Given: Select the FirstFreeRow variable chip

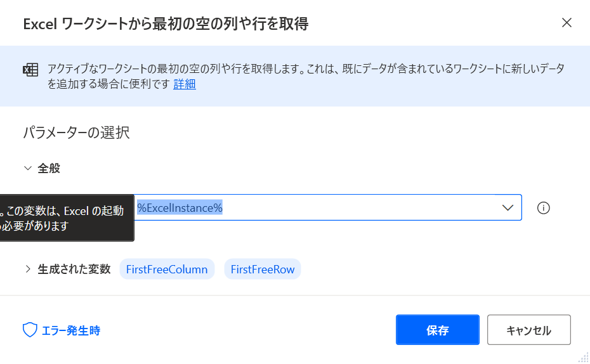Looking at the screenshot, I should pos(262,270).
